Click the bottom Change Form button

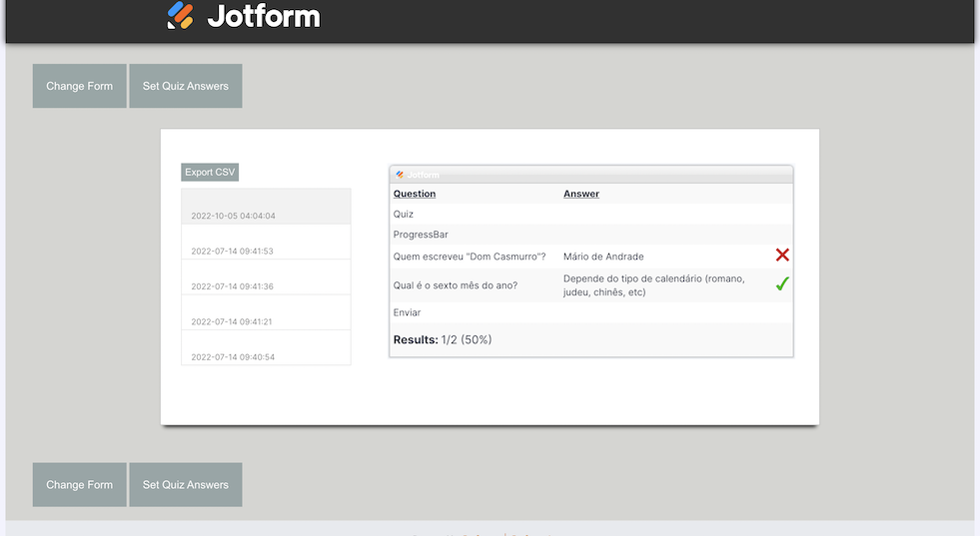coord(79,485)
